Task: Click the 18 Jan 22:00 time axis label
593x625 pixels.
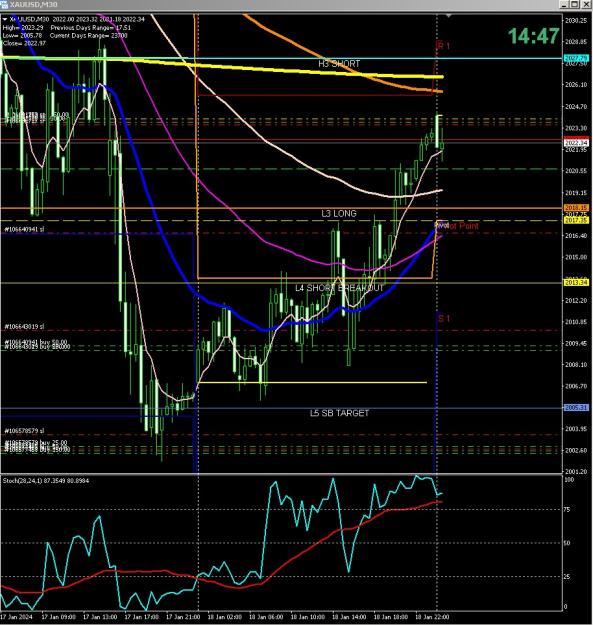Action: (x=432, y=617)
